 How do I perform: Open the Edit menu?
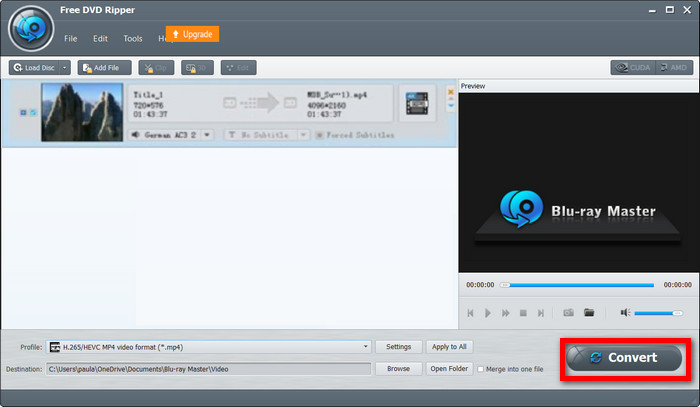pyautogui.click(x=100, y=39)
